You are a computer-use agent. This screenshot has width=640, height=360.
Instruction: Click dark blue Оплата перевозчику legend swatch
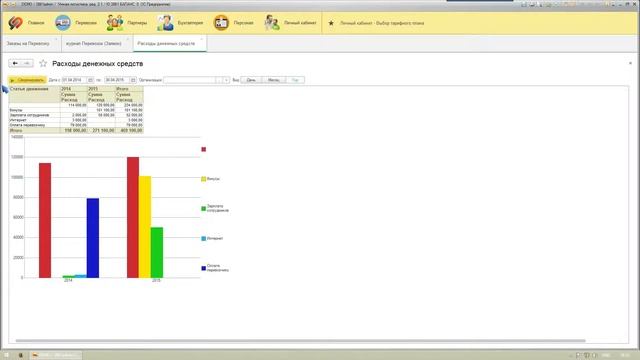click(x=204, y=268)
